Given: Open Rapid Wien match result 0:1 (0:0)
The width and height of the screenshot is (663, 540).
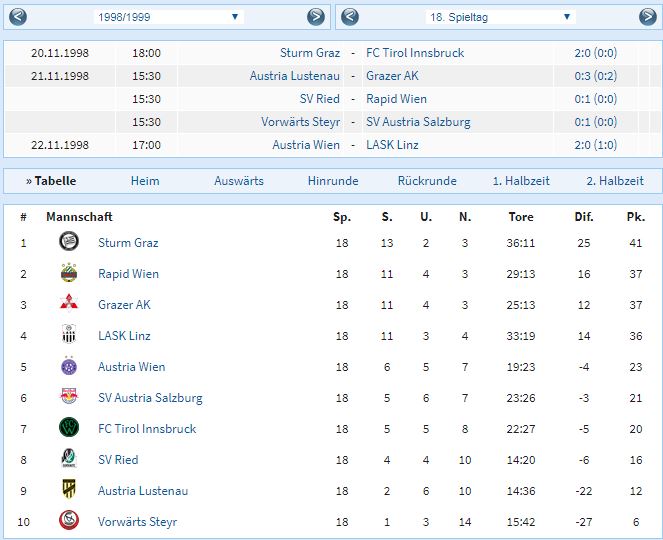Looking at the screenshot, I should pyautogui.click(x=595, y=99).
